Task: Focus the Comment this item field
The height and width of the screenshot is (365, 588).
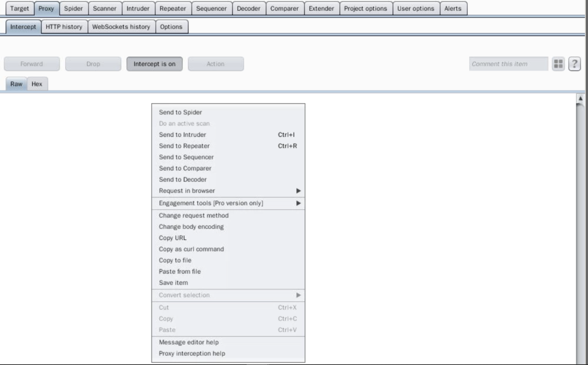Action: pos(509,64)
